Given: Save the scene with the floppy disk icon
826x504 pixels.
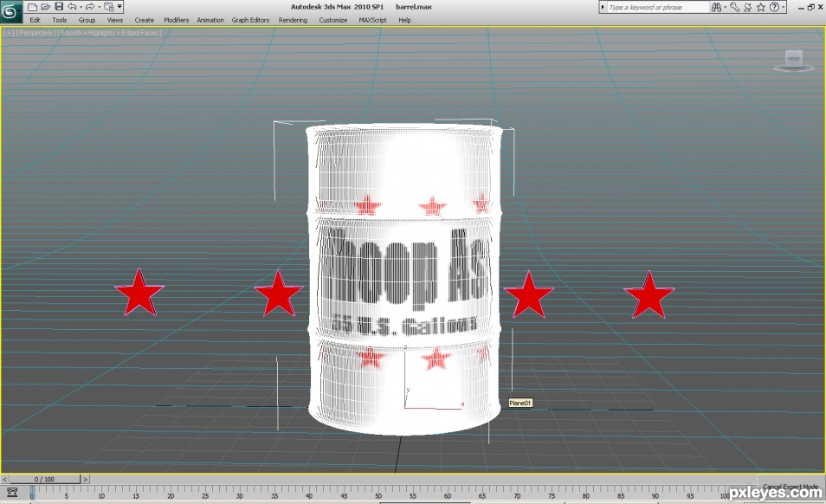Looking at the screenshot, I should (x=59, y=7).
